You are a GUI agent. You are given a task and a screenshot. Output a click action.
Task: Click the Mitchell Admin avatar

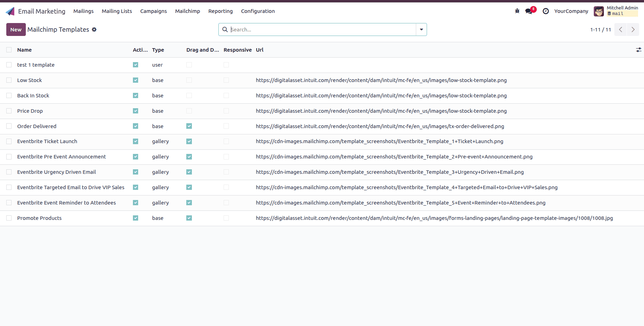click(599, 11)
